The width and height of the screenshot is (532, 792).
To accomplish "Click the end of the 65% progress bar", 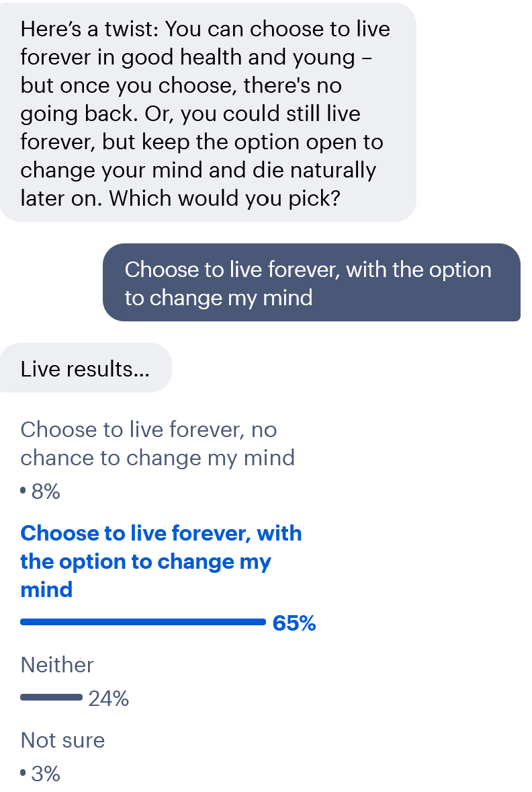I will tap(263, 622).
